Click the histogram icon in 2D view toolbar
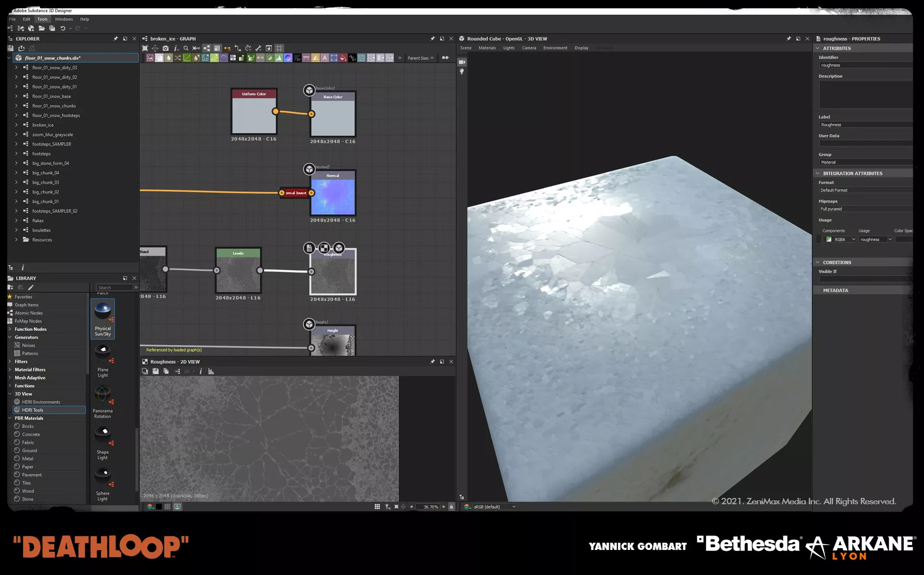Viewport: 924px width, 575px height. pos(211,371)
